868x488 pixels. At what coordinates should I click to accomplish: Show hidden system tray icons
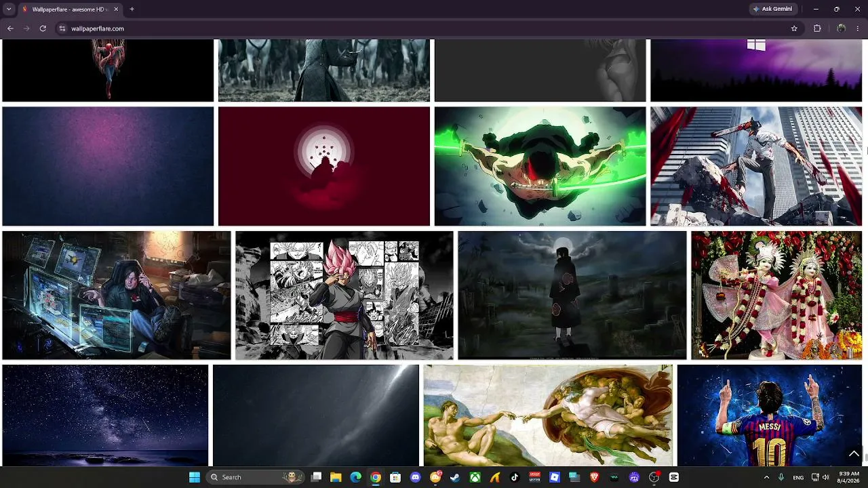click(767, 477)
